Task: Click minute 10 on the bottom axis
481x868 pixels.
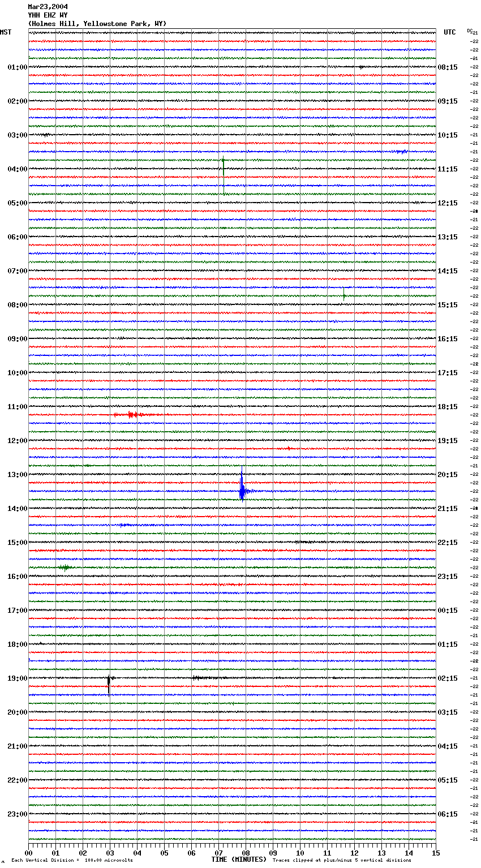Action: pos(300,853)
